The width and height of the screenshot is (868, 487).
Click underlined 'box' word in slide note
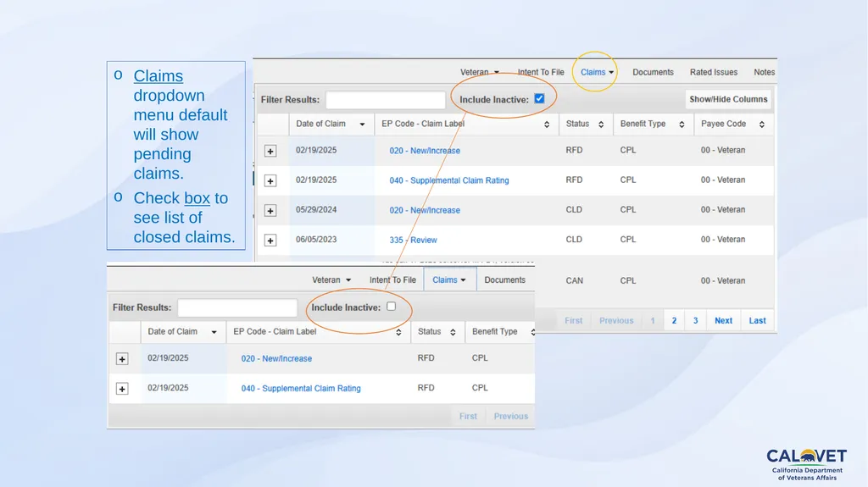point(197,198)
